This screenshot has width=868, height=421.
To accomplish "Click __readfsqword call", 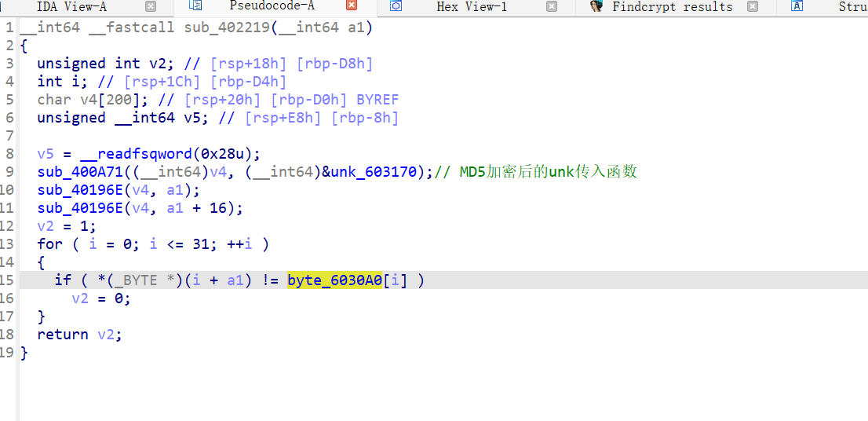I will point(138,154).
